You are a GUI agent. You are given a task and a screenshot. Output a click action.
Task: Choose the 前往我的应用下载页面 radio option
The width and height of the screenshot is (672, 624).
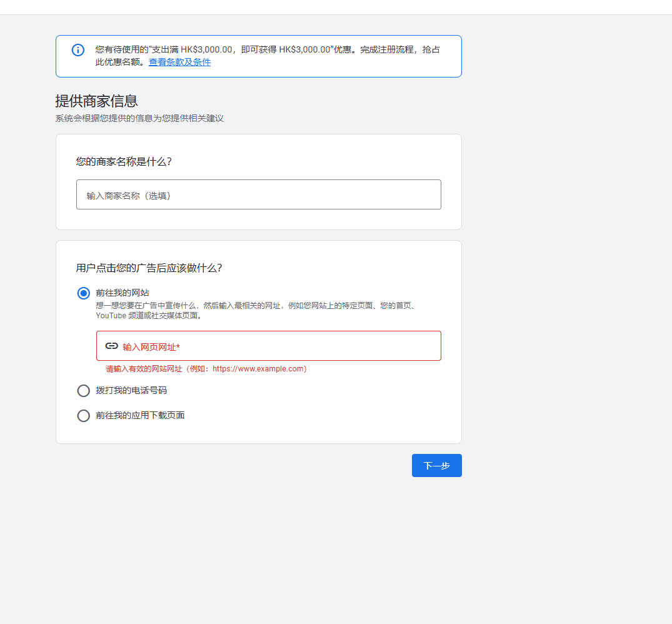click(x=84, y=416)
